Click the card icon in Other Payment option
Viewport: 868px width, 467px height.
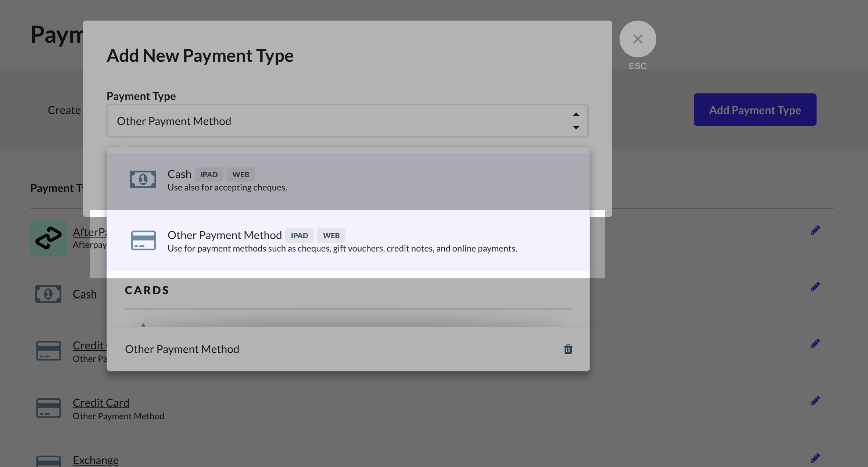pos(143,240)
